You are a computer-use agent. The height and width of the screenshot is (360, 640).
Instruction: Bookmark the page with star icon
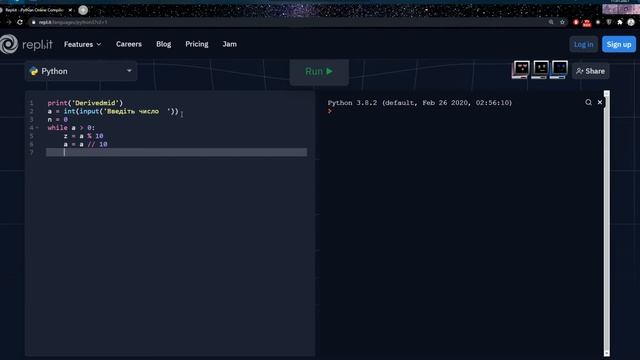pos(562,22)
